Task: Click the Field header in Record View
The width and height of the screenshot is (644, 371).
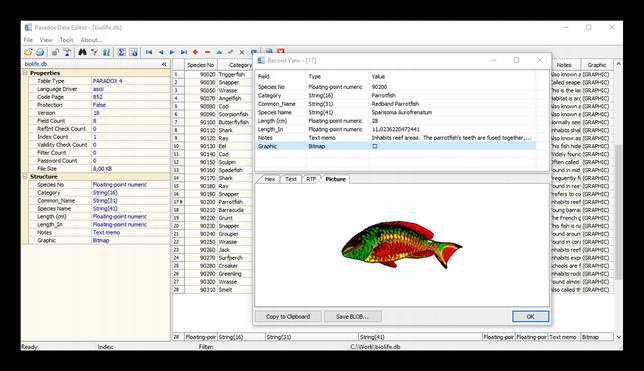Action: [x=264, y=76]
